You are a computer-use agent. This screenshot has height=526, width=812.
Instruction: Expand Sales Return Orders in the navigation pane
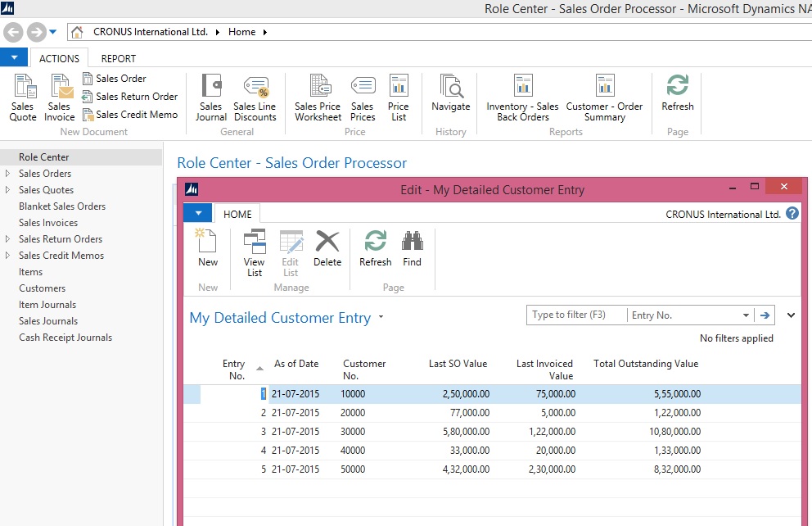coord(7,239)
